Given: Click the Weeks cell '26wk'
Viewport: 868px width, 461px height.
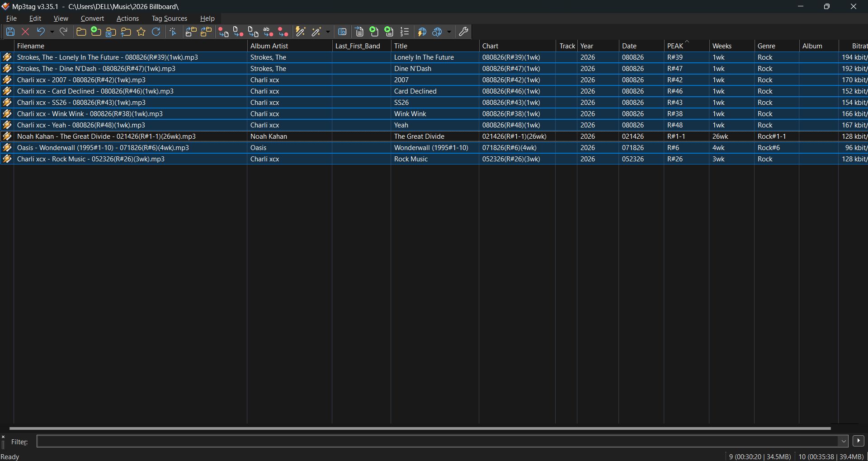Looking at the screenshot, I should [x=720, y=136].
